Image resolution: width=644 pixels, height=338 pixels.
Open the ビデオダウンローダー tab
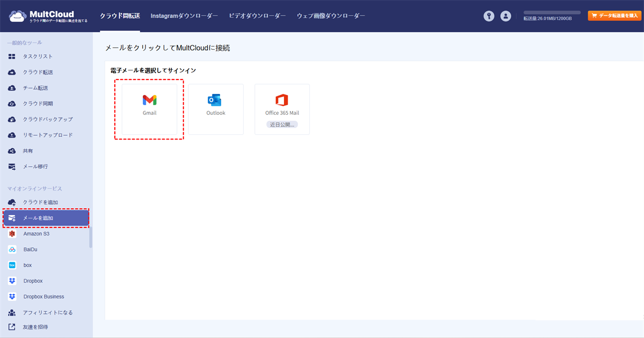point(258,16)
